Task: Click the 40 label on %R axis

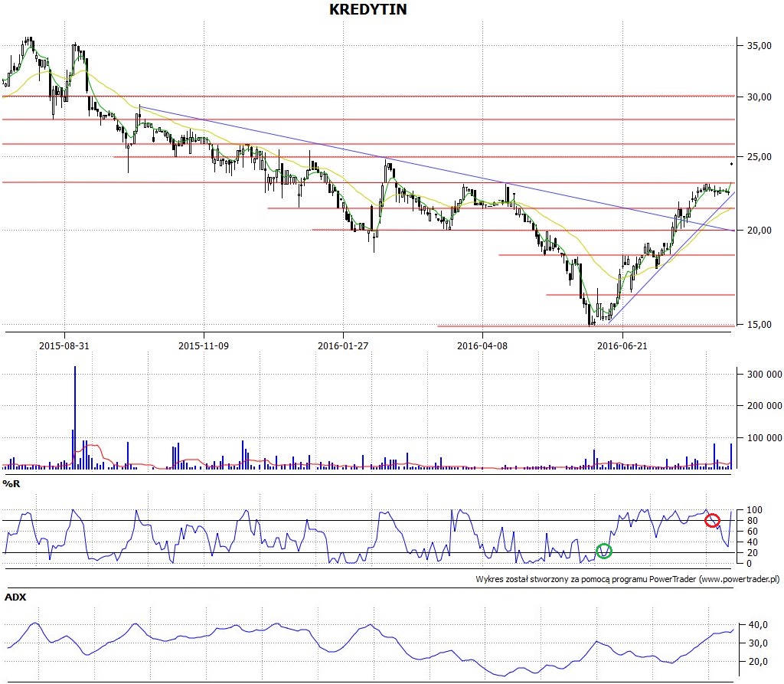Action: (752, 542)
